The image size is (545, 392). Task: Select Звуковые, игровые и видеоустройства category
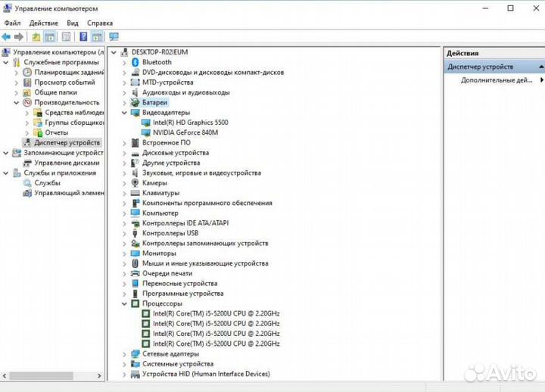pyautogui.click(x=201, y=173)
